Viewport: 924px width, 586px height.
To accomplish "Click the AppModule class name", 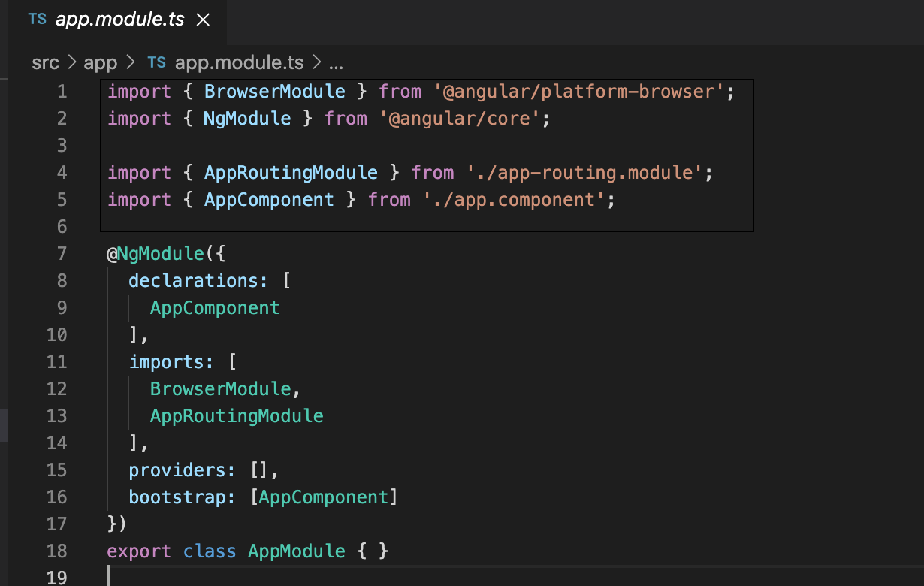I will pos(296,551).
